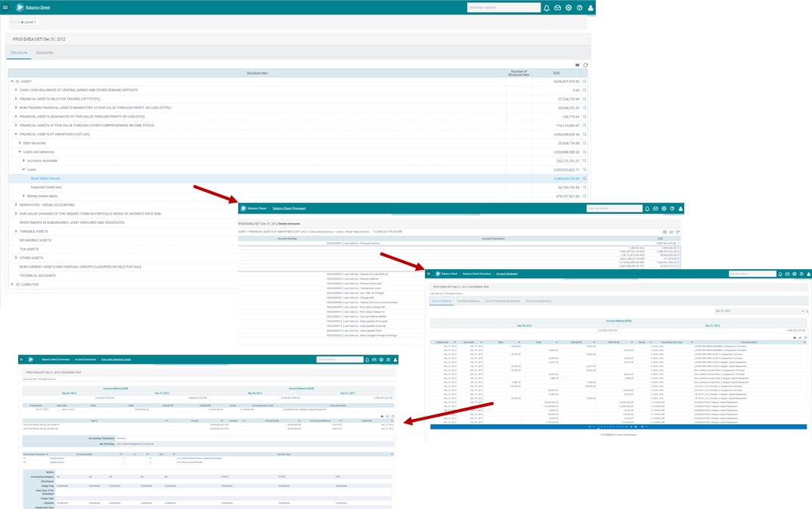Switch to the Structure tab

(x=19, y=53)
